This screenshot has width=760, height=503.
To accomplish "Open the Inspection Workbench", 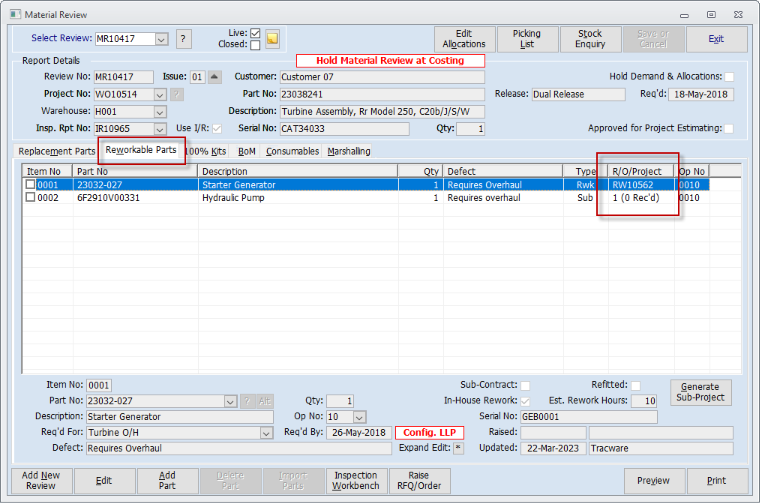I will (355, 481).
